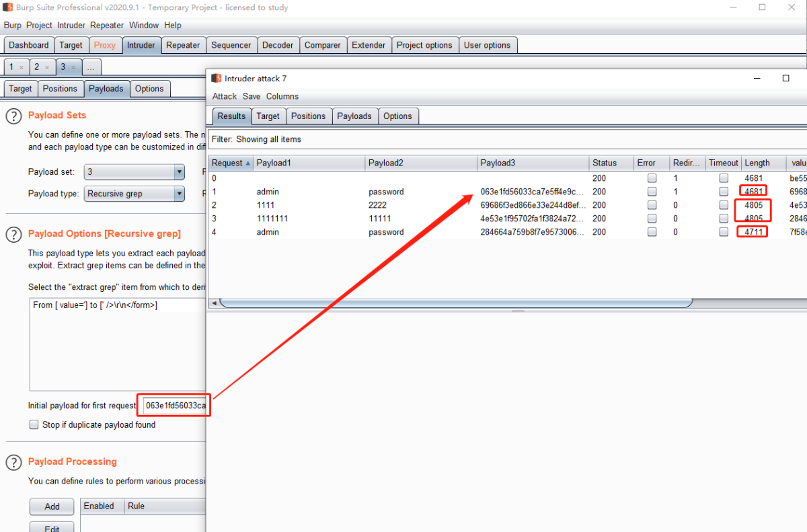Open new Intruder tab with ellipsis

92,67
